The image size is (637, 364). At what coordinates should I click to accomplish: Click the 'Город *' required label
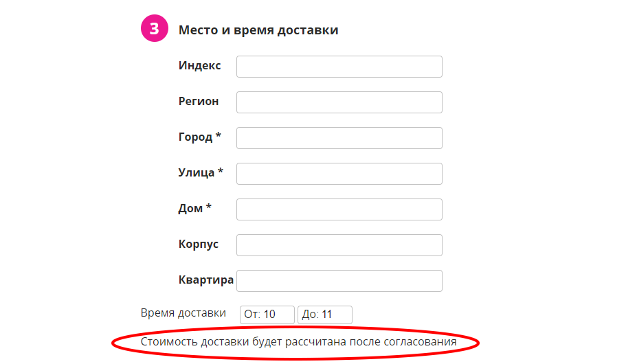(x=199, y=137)
